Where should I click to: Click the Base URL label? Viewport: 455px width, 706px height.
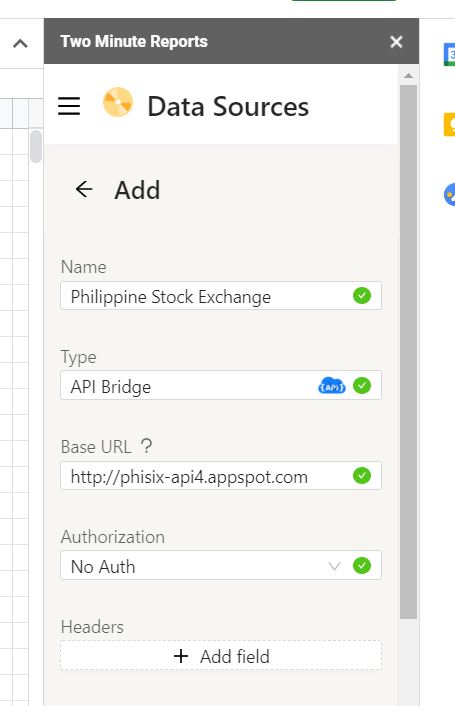pos(96,447)
